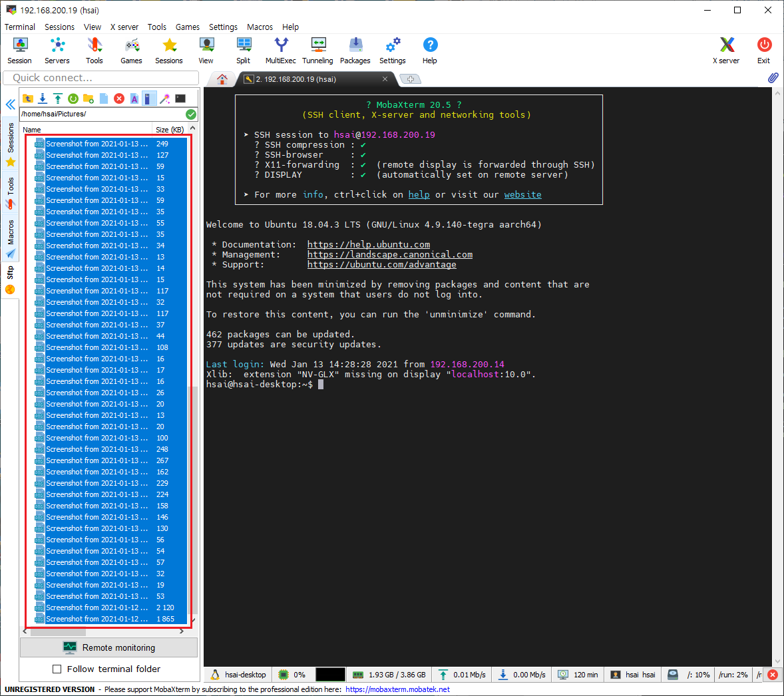Screen dimensions: 784x696
Task: Click the magic wand icon in SFTP toolbar
Action: tap(164, 98)
